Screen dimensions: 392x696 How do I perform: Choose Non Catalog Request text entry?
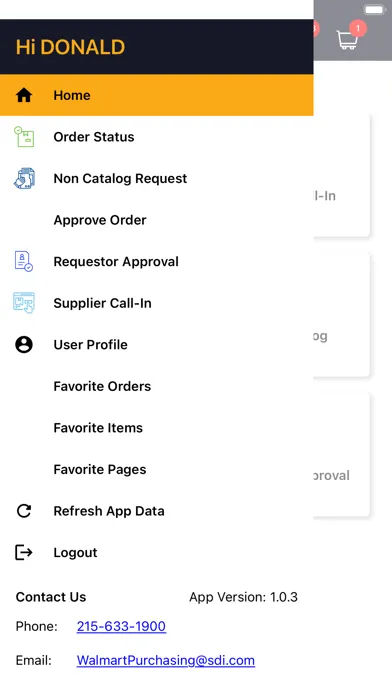click(x=120, y=178)
